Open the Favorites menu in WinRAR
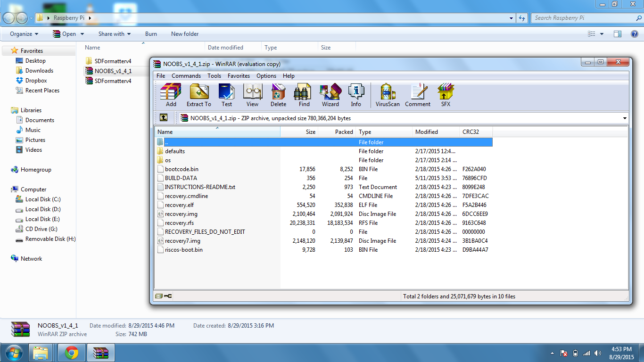Viewport: 644px width, 362px height. [x=239, y=76]
